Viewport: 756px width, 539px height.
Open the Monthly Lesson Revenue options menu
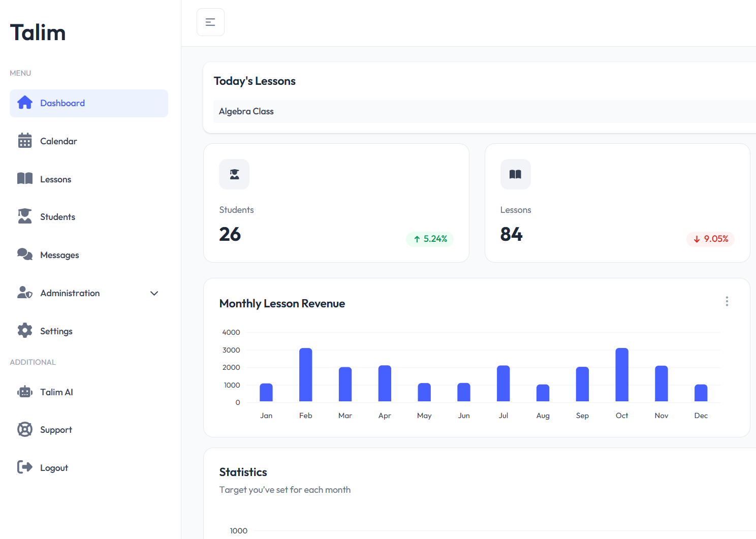tap(727, 301)
